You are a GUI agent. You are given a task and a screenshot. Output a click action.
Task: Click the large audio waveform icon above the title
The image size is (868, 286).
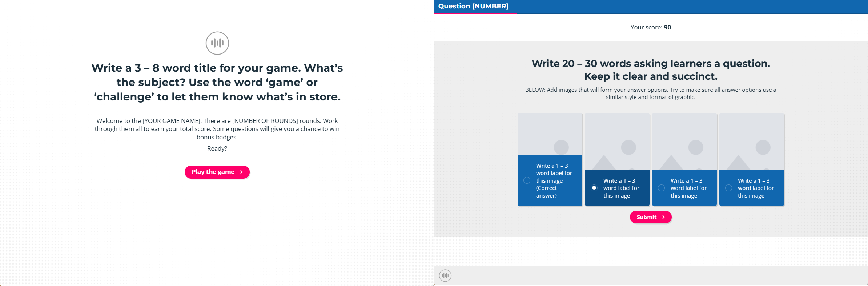[x=217, y=43]
